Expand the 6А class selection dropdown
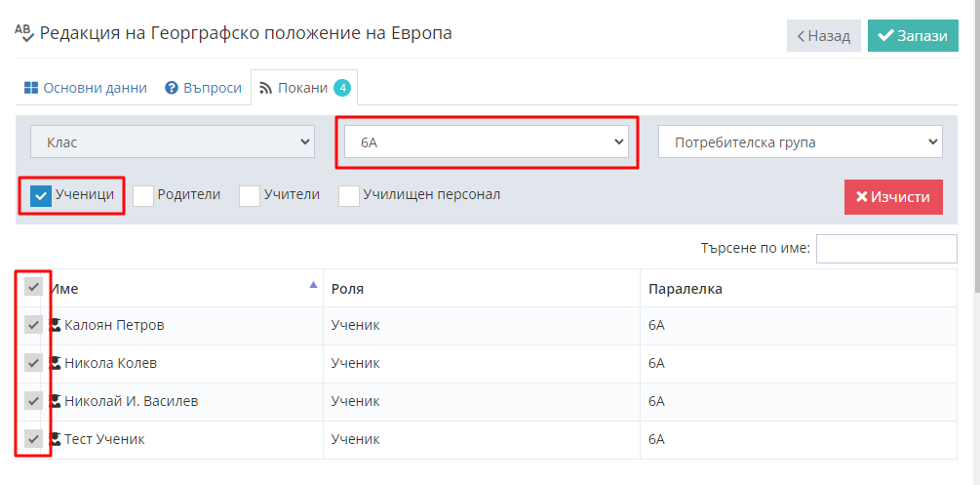980x485 pixels. tap(487, 142)
